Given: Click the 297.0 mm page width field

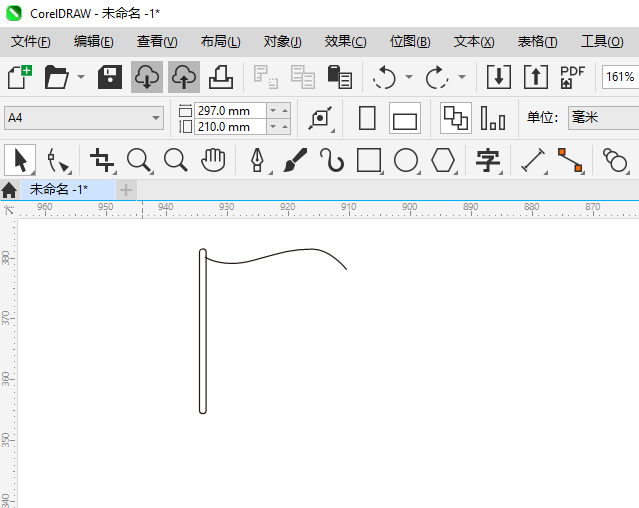Looking at the screenshot, I should pyautogui.click(x=231, y=110).
